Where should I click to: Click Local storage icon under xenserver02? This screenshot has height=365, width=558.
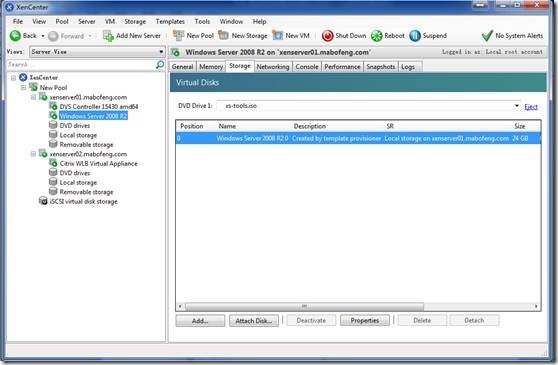point(53,182)
